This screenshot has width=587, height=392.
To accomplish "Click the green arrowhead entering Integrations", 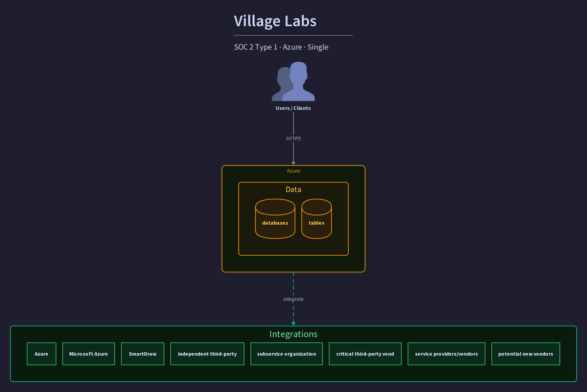I will (x=293, y=324).
